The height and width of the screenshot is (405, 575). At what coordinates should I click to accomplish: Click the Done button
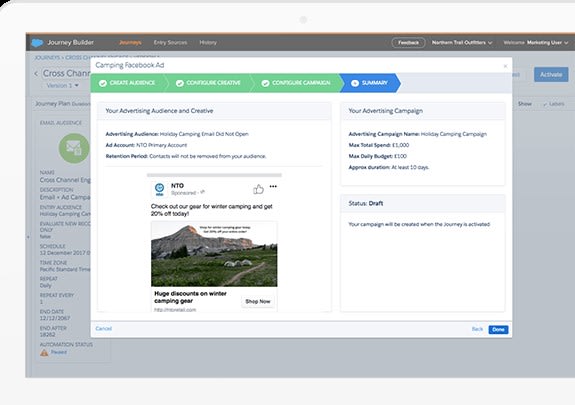tap(498, 329)
